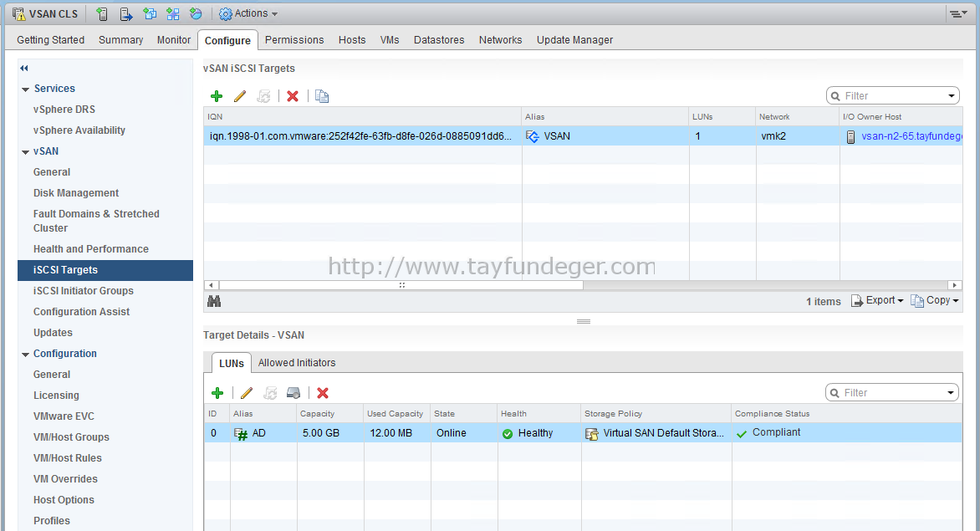
Task: Collapse the Services tree section
Action: pyautogui.click(x=26, y=89)
